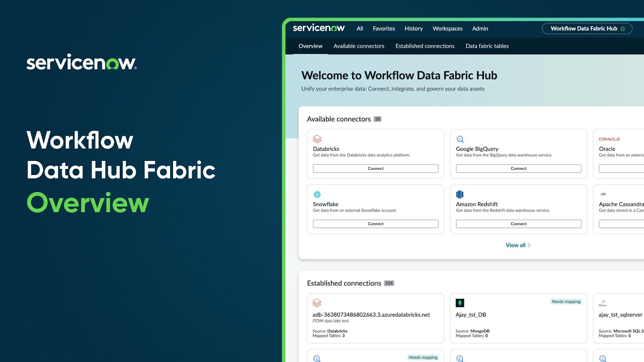Click the Amazon Redshift connector icon

460,195
